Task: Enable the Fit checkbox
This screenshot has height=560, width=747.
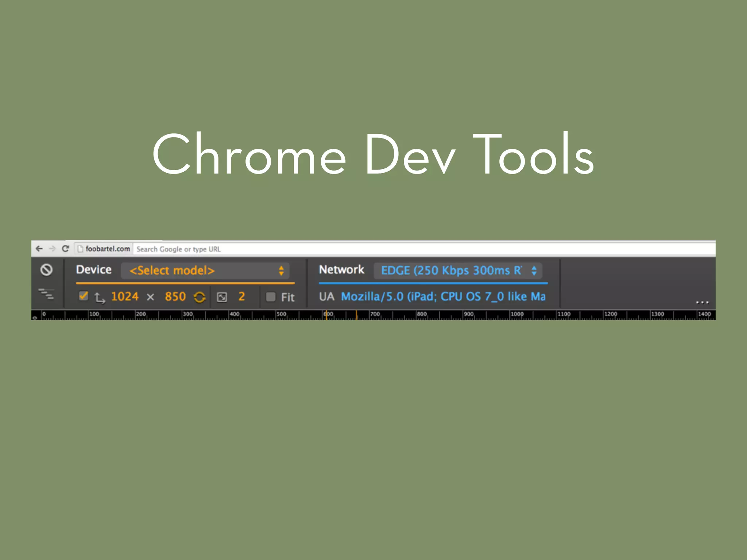Action: (271, 297)
